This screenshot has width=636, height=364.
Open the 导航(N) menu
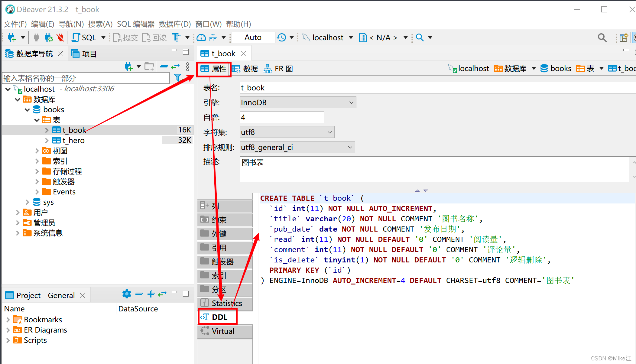click(71, 24)
